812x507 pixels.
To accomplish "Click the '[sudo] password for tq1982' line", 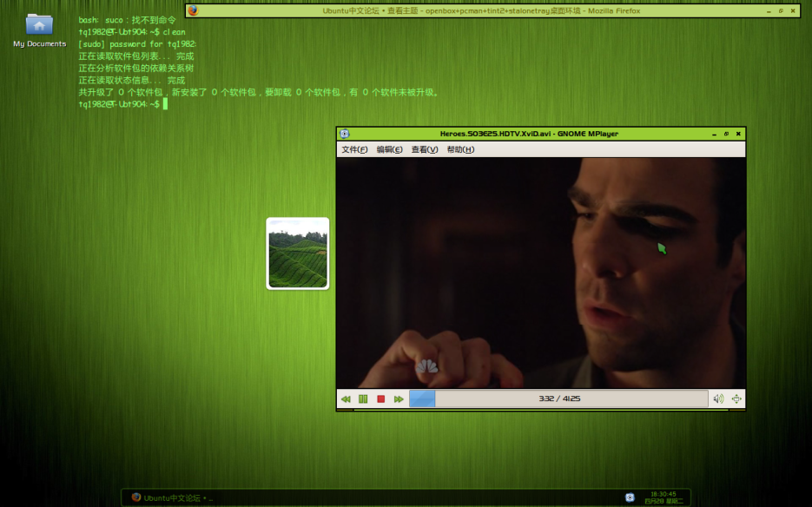I will click(x=137, y=44).
